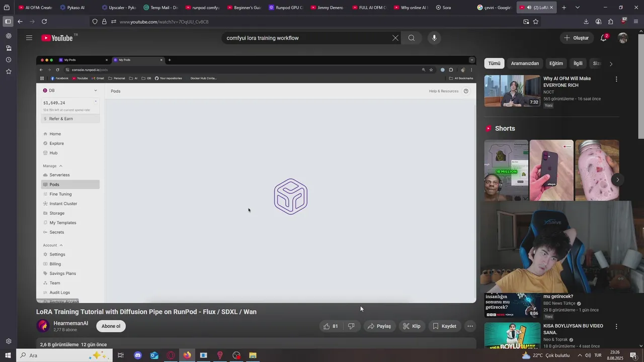Collapse the Account section in RunPod sidebar
This screenshot has width=644, height=362.
[61, 245]
